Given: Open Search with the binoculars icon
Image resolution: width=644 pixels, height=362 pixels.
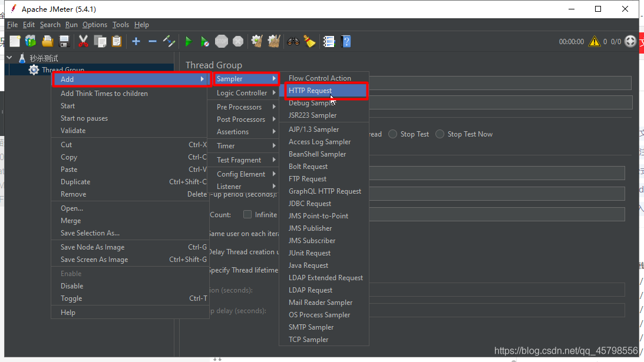Looking at the screenshot, I should [293, 41].
